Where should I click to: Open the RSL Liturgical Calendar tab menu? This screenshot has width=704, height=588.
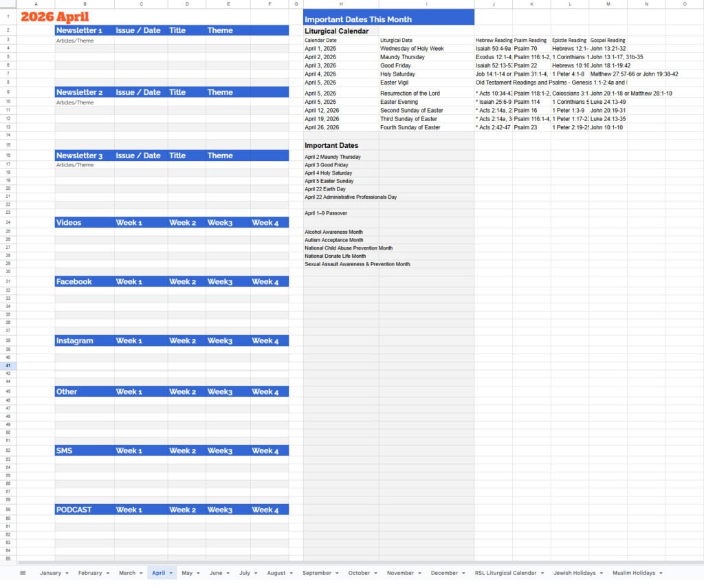tap(543, 572)
